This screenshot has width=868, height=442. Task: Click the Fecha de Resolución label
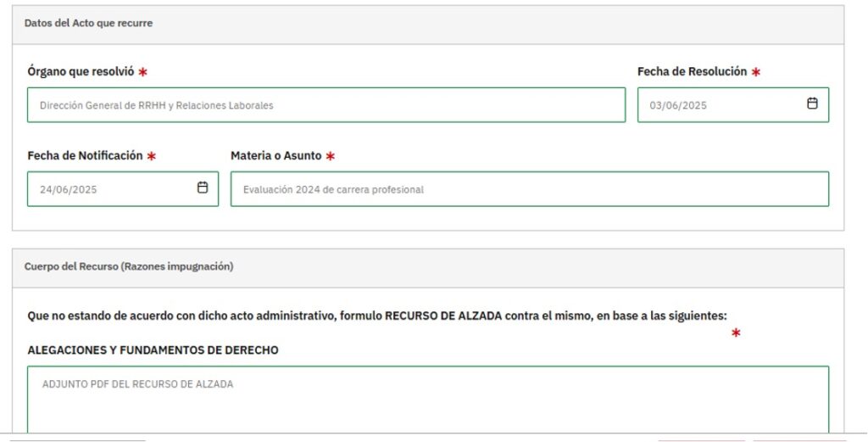692,72
